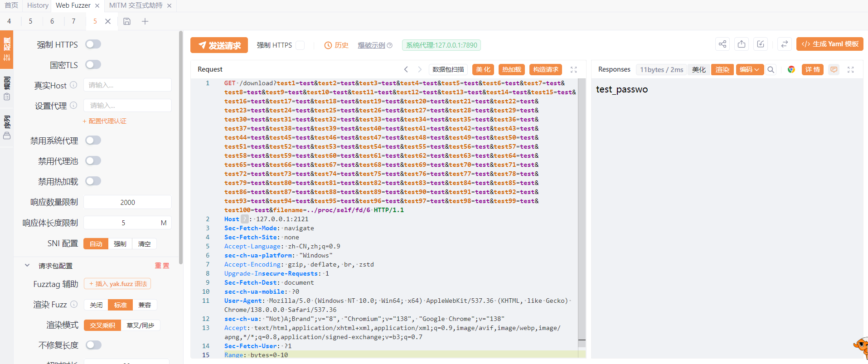
Task: Toggle 禁用系统代理 switch on
Action: pos(93,141)
